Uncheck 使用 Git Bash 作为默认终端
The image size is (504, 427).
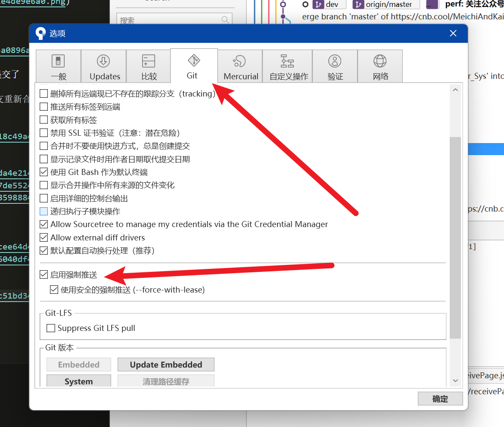tap(44, 172)
